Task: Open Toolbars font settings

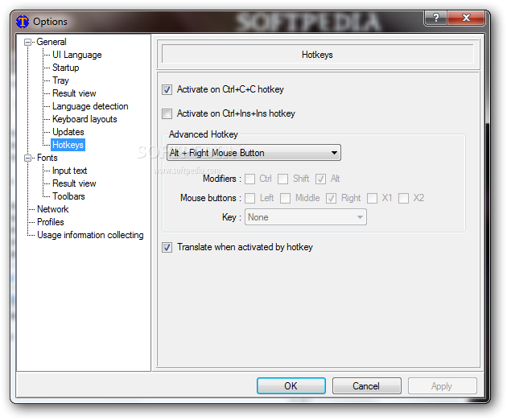Action: [68, 196]
